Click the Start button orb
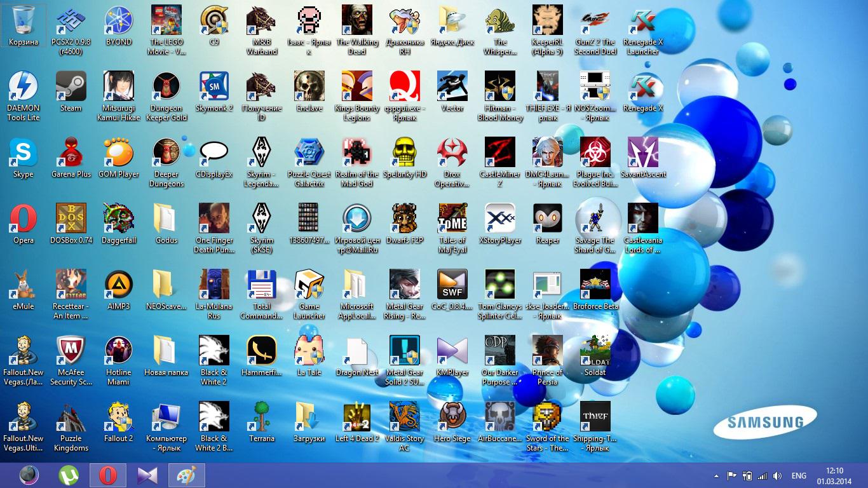The image size is (868, 488). click(29, 475)
